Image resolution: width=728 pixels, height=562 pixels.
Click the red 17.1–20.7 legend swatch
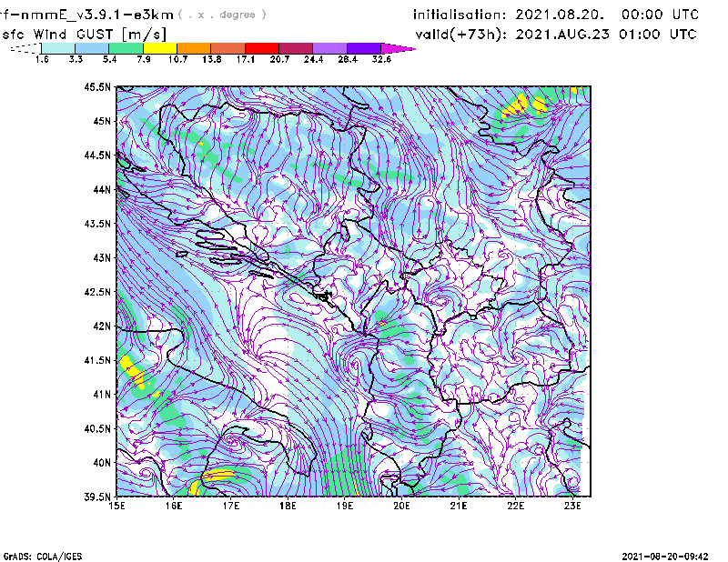tap(262, 48)
